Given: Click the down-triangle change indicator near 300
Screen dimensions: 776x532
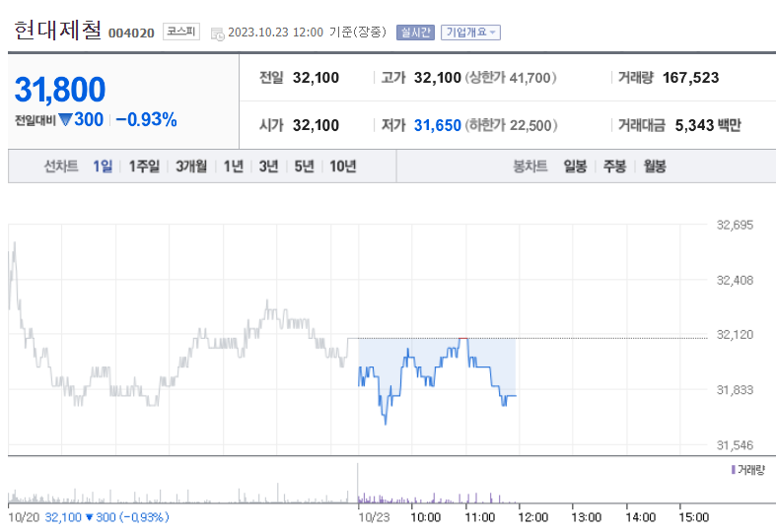Looking at the screenshot, I should [65, 119].
